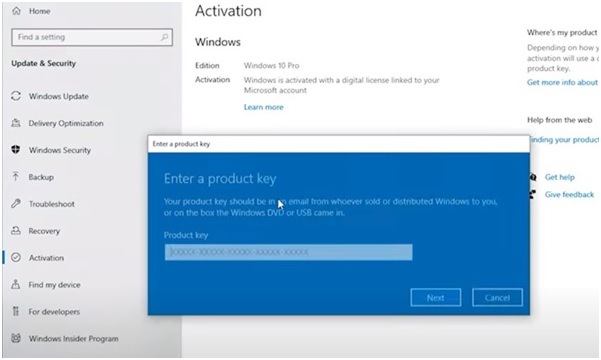The height and width of the screenshot is (360, 601).
Task: Click the search magnifier icon
Action: coord(164,37)
